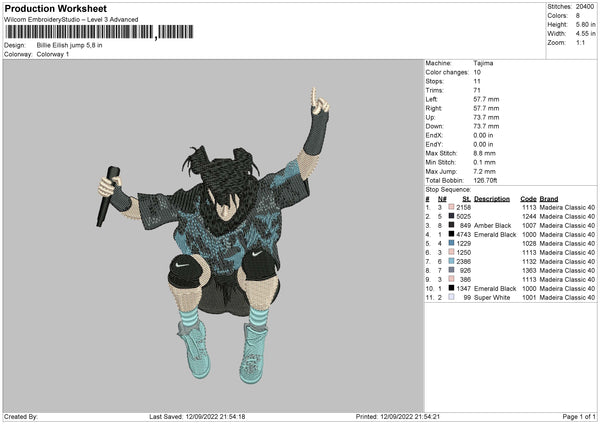Click the Max Jump value '7.2 mm'
This screenshot has width=600, height=424.
[x=484, y=171]
